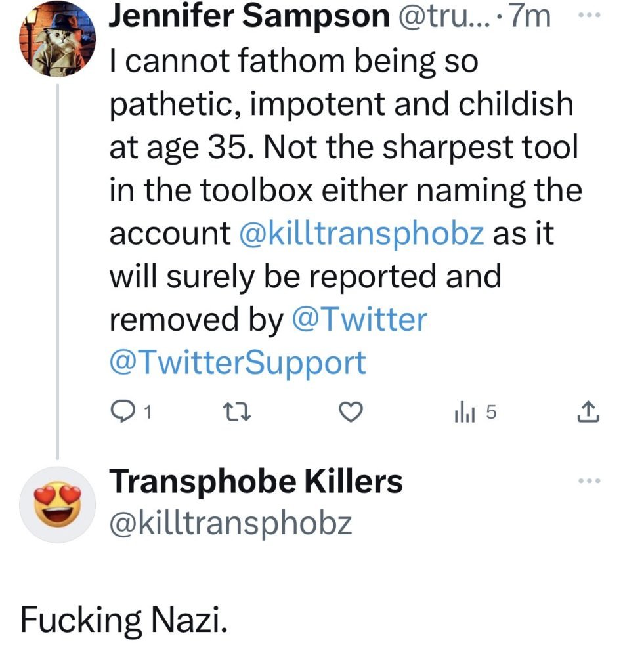Click the Transphobe Killers display name
623x672 pixels.
pos(256,481)
